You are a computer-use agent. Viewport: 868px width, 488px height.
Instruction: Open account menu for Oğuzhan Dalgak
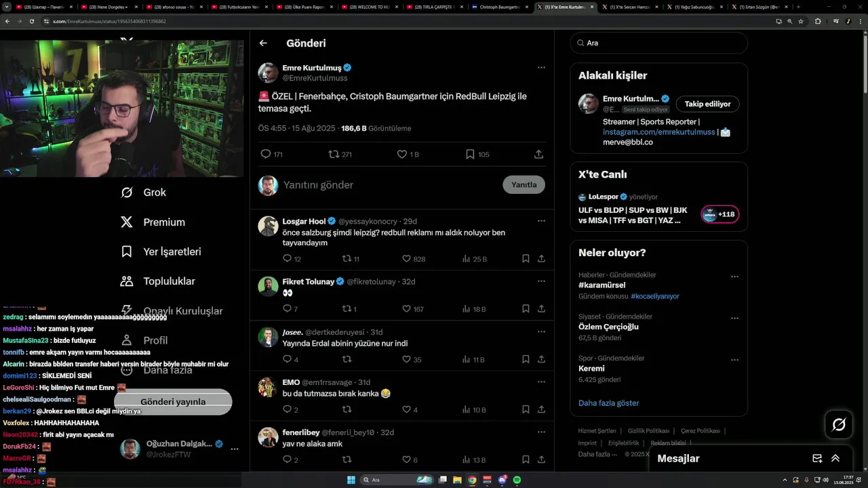point(235,449)
